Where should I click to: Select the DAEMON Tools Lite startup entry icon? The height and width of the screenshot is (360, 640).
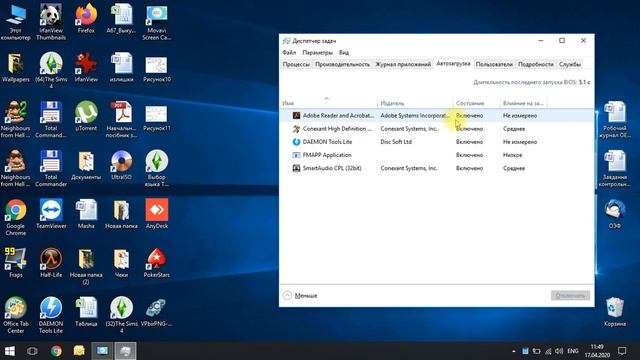pyautogui.click(x=296, y=142)
